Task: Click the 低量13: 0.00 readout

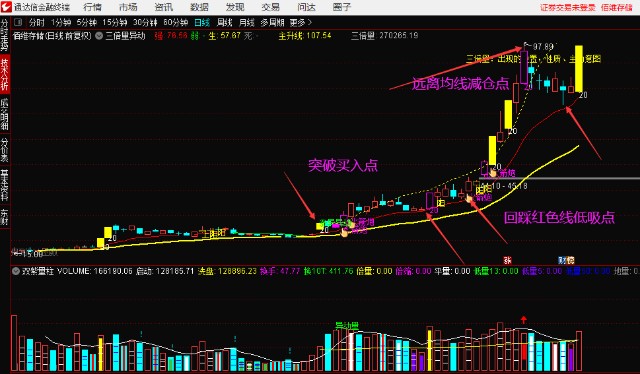Action: (x=496, y=271)
